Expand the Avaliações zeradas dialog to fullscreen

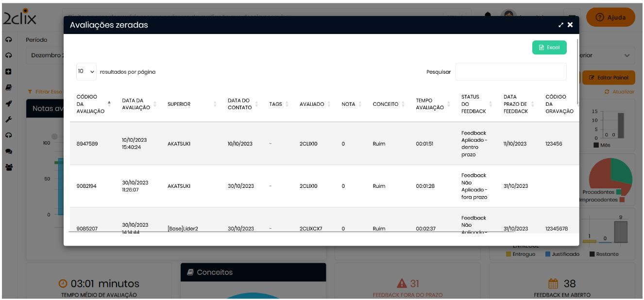(561, 25)
